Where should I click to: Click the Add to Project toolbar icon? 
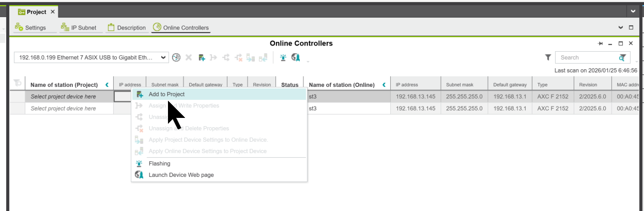click(x=202, y=57)
